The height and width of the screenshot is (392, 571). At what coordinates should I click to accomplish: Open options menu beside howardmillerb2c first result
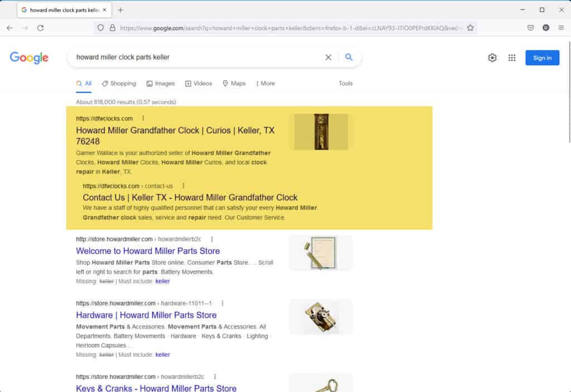pyautogui.click(x=211, y=239)
